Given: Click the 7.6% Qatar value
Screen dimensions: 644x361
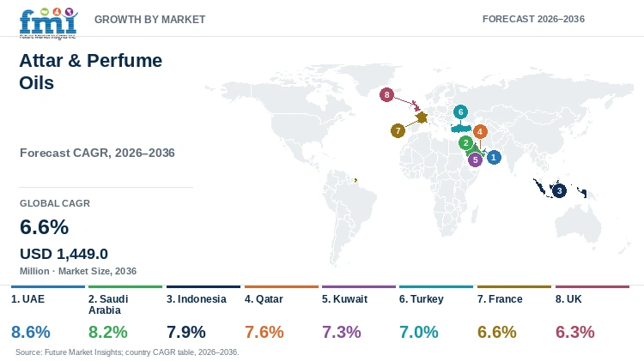Looking at the screenshot, I should coord(264,332).
